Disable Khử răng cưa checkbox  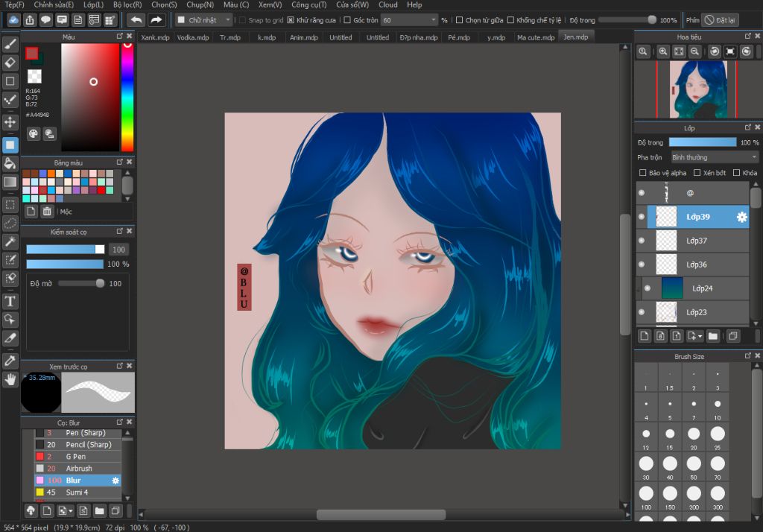291,20
